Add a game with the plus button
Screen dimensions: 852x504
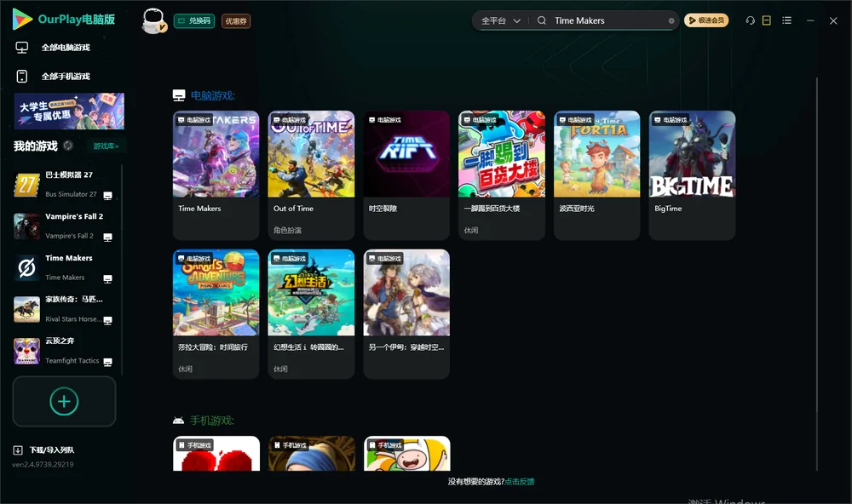click(64, 401)
